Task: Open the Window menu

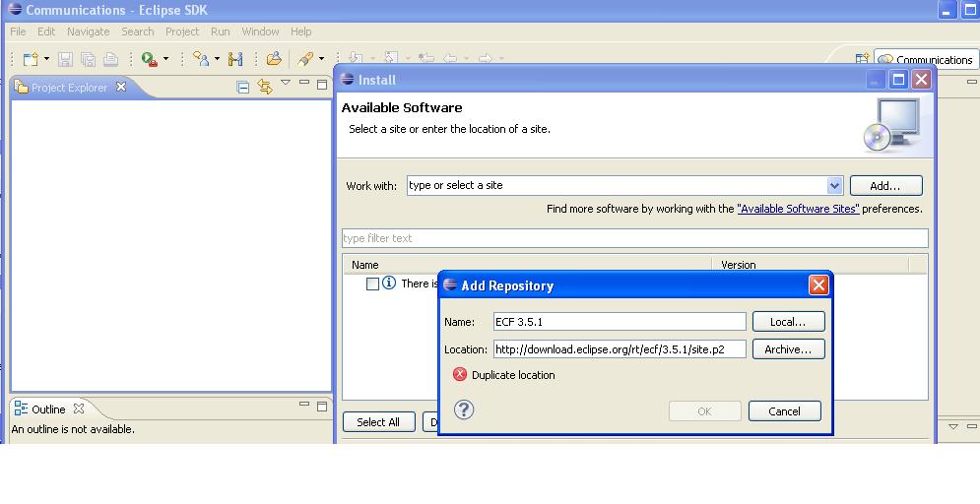Action: [260, 31]
